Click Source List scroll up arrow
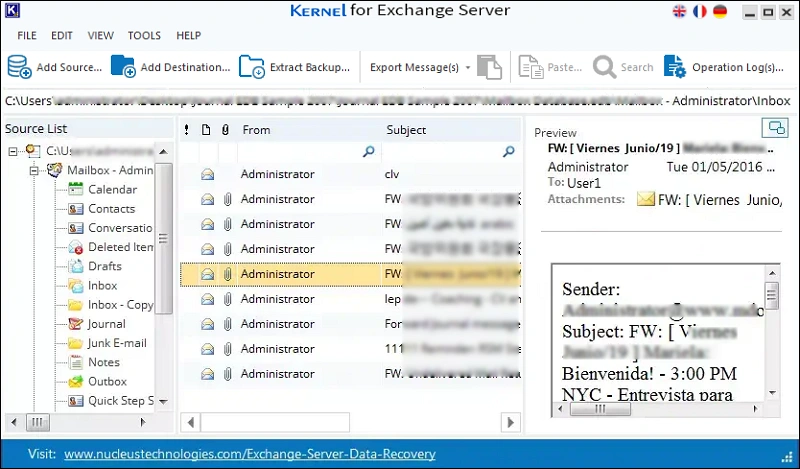 point(163,152)
